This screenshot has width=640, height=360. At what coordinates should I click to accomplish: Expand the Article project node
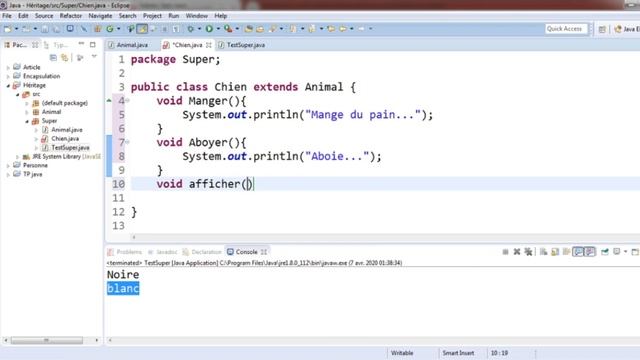8,67
